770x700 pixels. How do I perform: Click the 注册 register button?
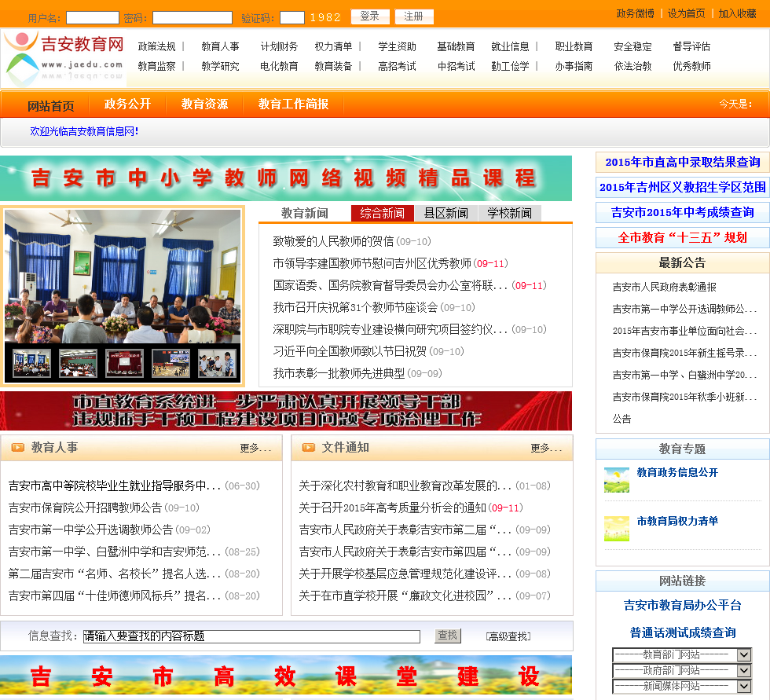414,16
